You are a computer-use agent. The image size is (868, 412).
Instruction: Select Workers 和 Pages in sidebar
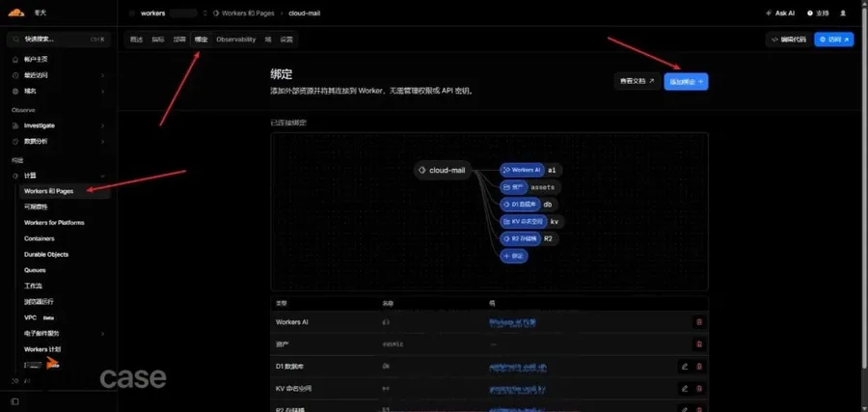pyautogui.click(x=65, y=191)
